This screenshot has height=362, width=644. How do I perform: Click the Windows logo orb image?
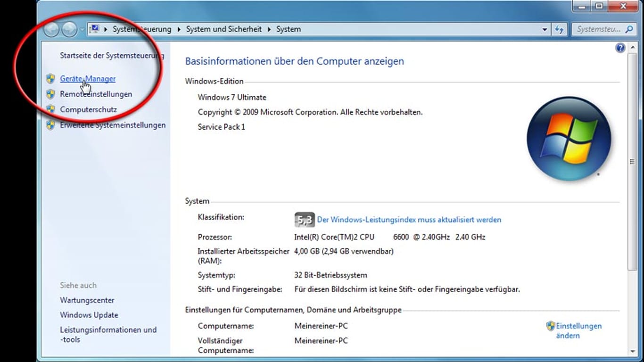569,139
